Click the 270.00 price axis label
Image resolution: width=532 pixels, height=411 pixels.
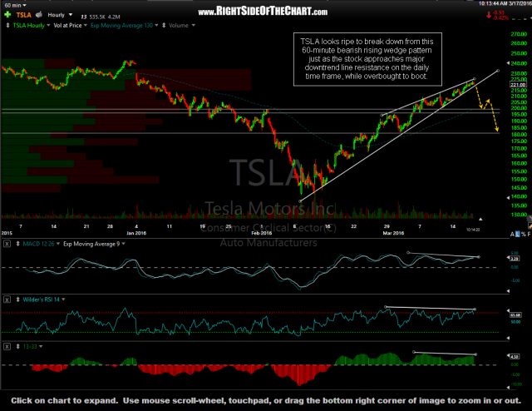(519, 34)
